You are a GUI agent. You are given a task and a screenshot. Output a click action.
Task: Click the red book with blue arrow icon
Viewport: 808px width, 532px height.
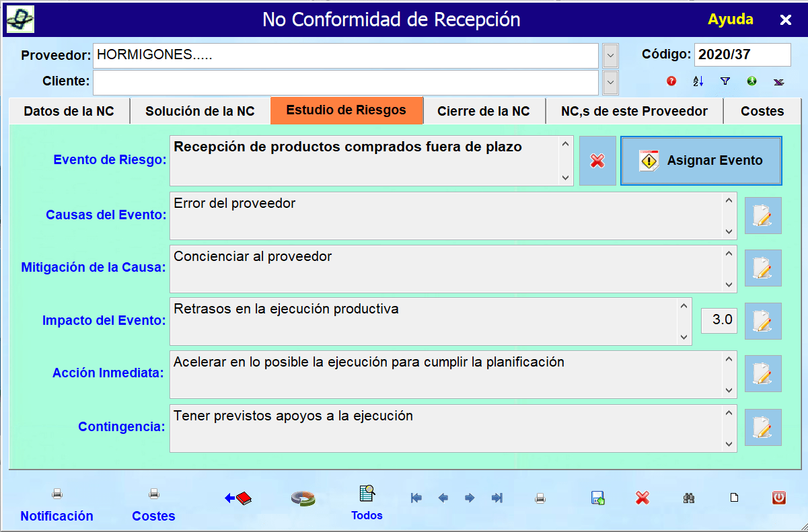coord(238,498)
